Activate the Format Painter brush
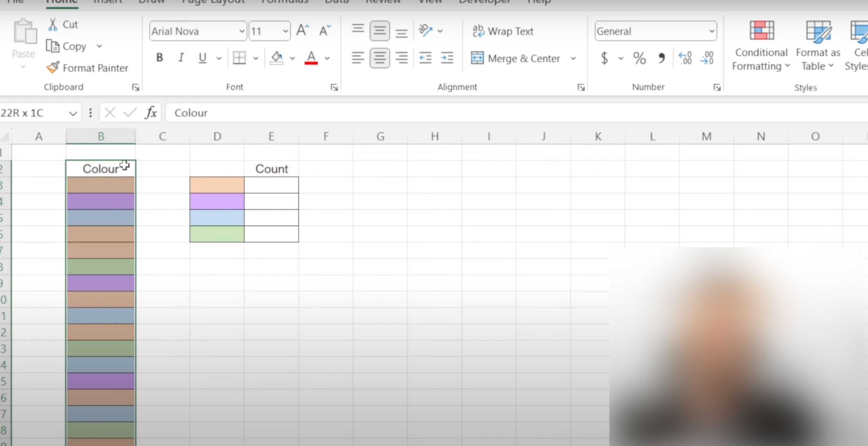Image resolution: width=868 pixels, height=446 pixels. tap(53, 67)
